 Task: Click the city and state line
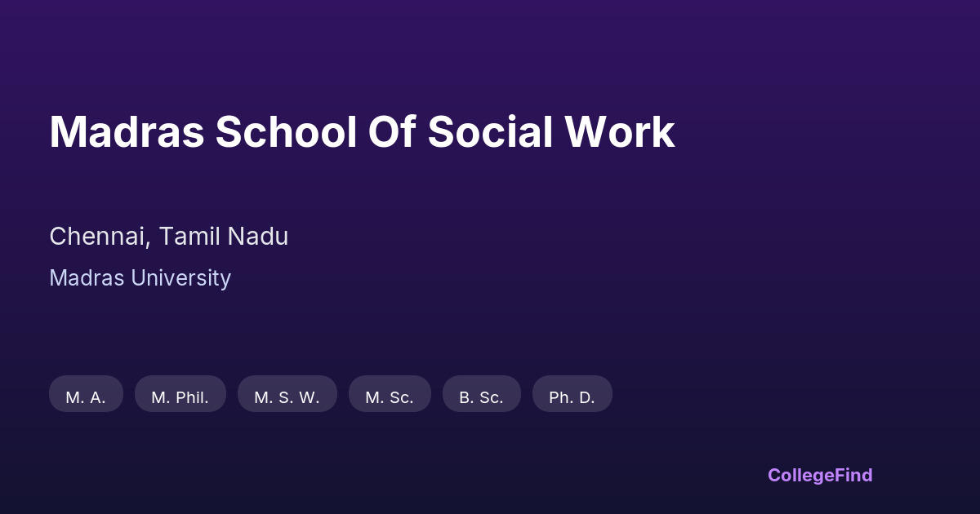point(168,237)
